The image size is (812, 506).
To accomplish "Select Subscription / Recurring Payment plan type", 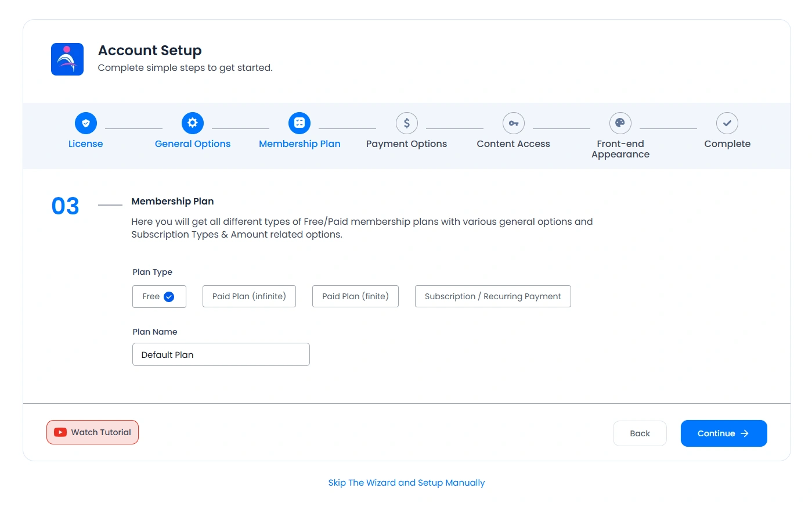I will tap(493, 296).
